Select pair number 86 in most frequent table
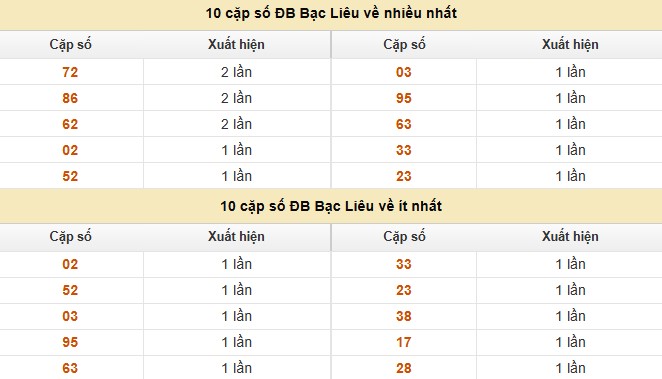 tap(70, 98)
